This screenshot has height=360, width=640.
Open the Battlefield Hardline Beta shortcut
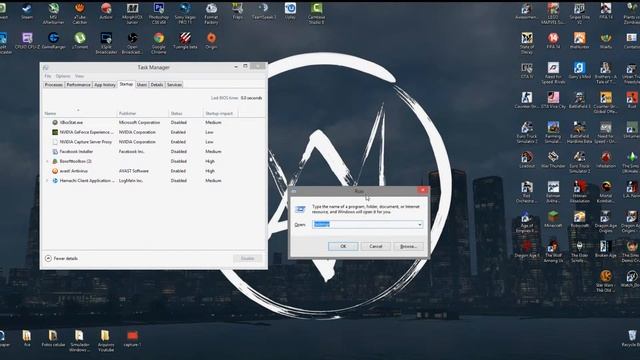pos(580,133)
